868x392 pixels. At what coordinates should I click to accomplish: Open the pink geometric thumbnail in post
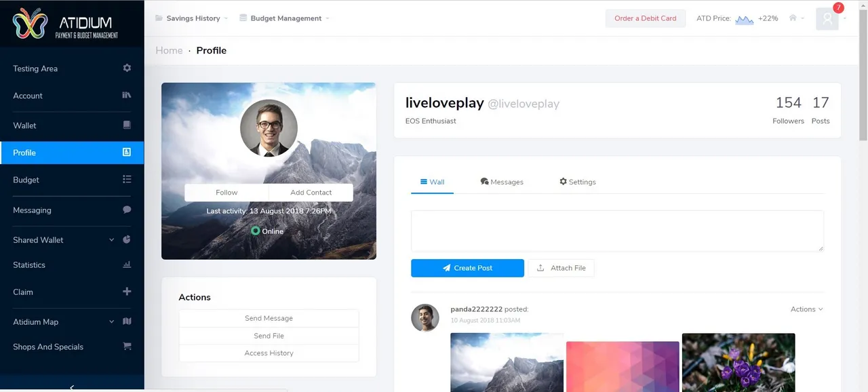pos(623,366)
